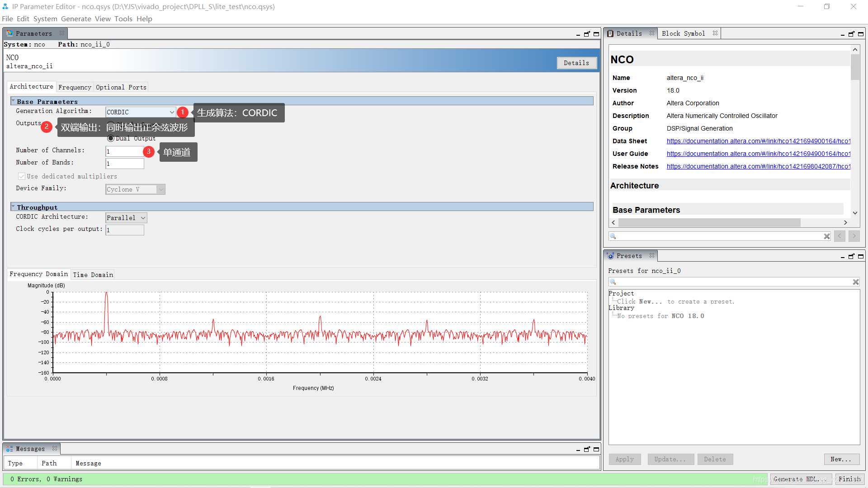This screenshot has width=868, height=488.
Task: Minimize the Presets panel
Action: pos(843,257)
